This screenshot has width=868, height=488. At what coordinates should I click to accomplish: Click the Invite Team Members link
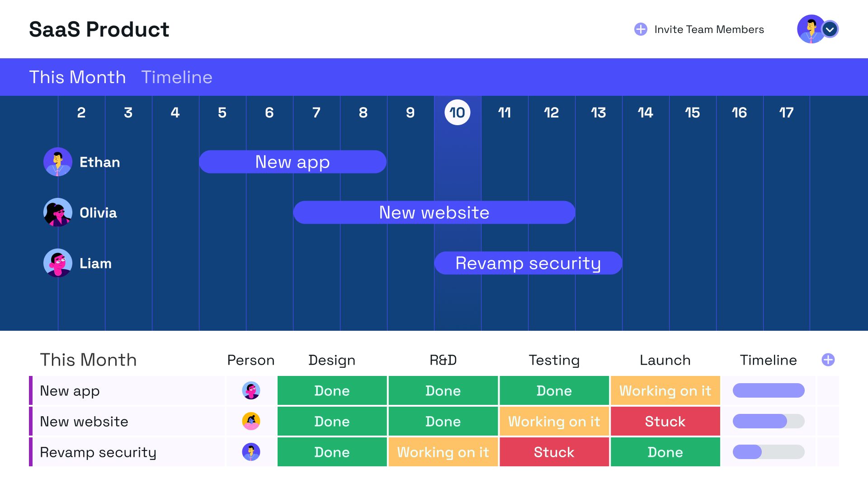(x=709, y=29)
